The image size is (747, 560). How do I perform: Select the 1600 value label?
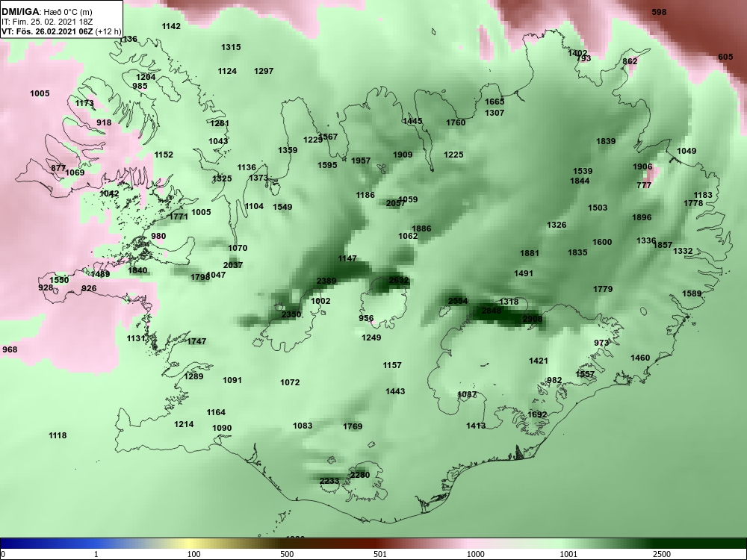tap(602, 243)
